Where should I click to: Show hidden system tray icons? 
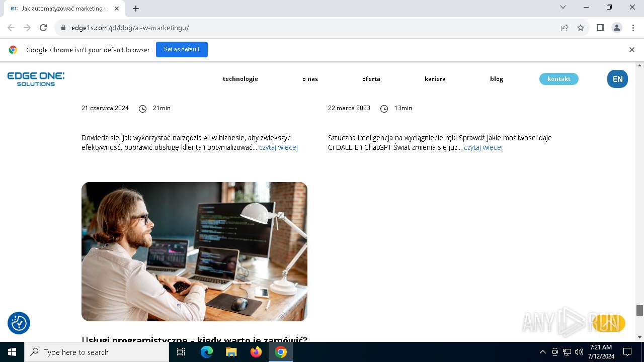[542, 352]
